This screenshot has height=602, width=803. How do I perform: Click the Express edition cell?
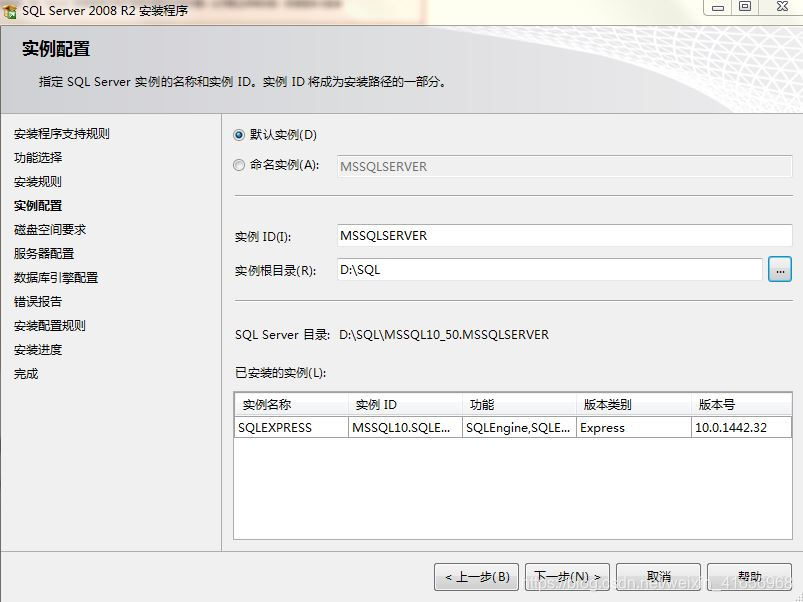coord(634,427)
